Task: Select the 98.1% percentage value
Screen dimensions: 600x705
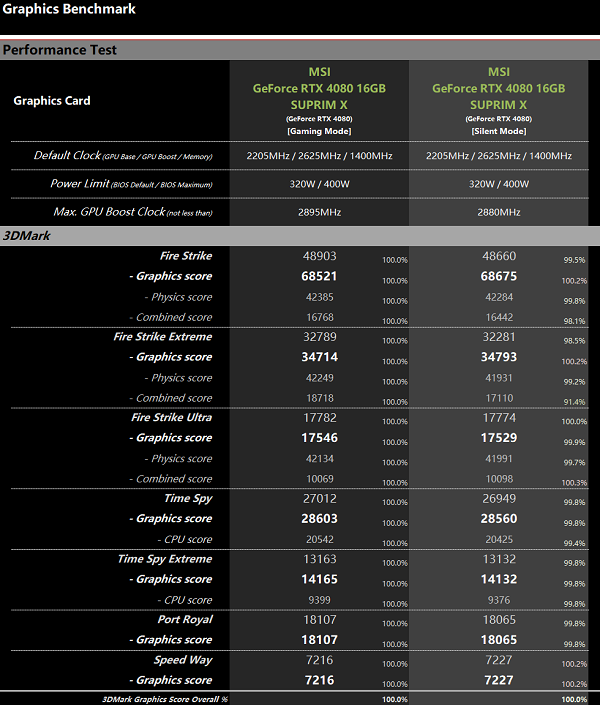Action: point(574,321)
